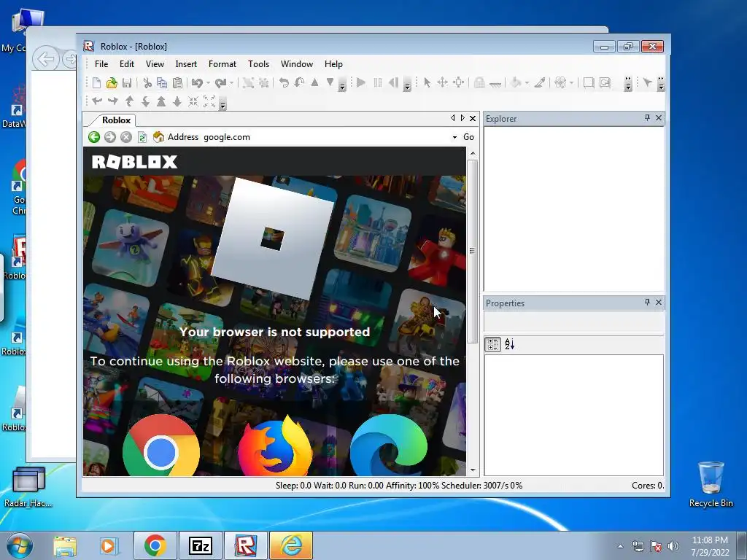Pin the Properties panel

click(647, 302)
